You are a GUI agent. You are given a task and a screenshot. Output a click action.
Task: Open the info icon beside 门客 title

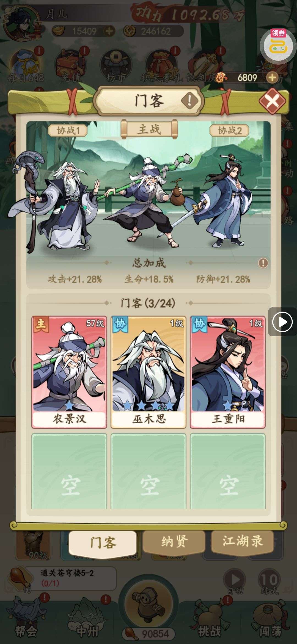[189, 100]
